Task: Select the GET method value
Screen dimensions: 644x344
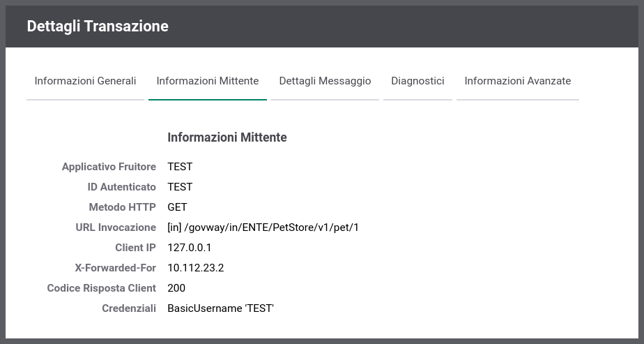Action: [x=178, y=207]
